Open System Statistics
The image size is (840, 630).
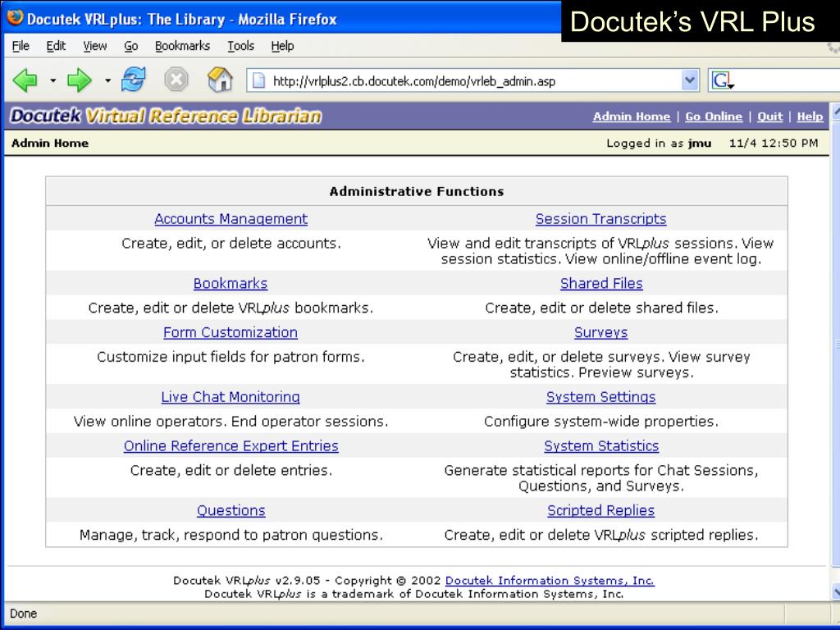pos(601,445)
